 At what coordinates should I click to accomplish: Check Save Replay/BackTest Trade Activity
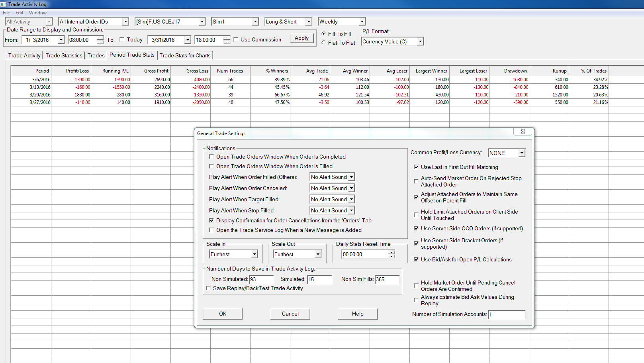click(x=208, y=288)
